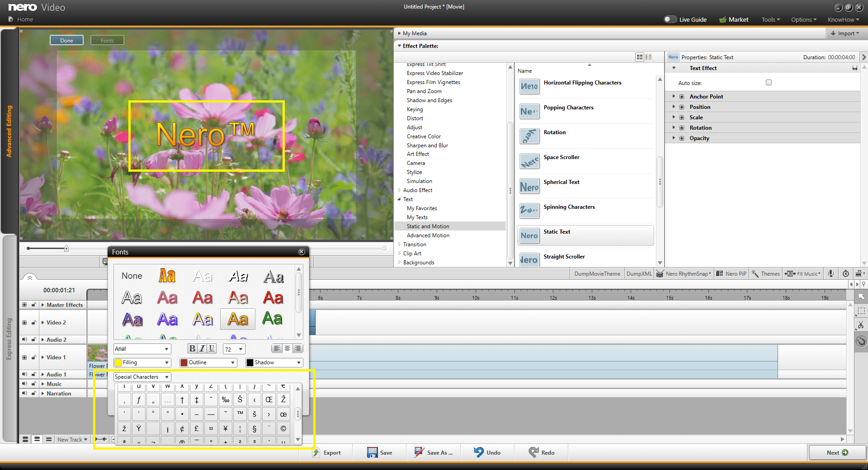This screenshot has height=470, width=868.
Task: Expand the Opacity property
Action: point(674,138)
